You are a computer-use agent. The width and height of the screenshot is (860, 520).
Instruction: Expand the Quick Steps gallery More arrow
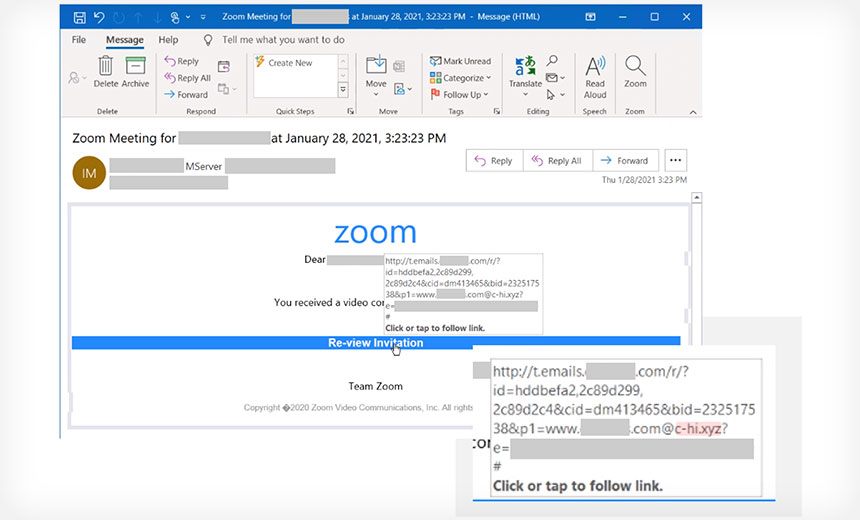(x=343, y=89)
